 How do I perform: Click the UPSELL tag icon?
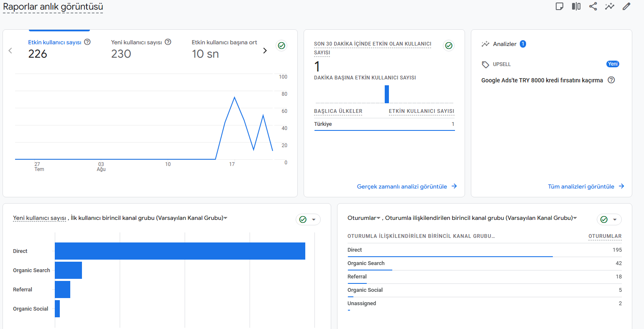(x=486, y=64)
